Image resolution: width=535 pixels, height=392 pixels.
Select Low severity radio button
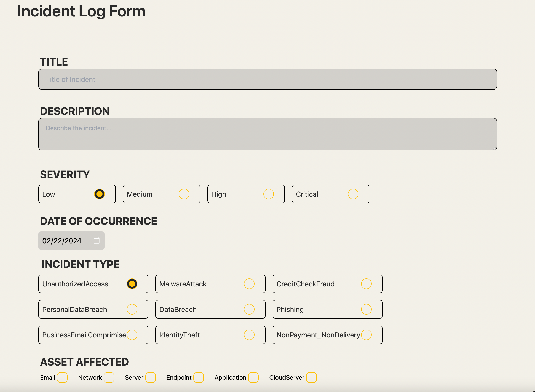point(99,194)
